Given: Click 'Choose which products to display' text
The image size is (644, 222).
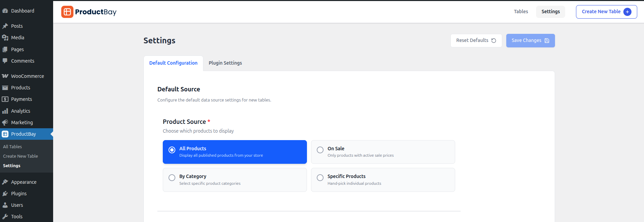Looking at the screenshot, I should 198,131.
